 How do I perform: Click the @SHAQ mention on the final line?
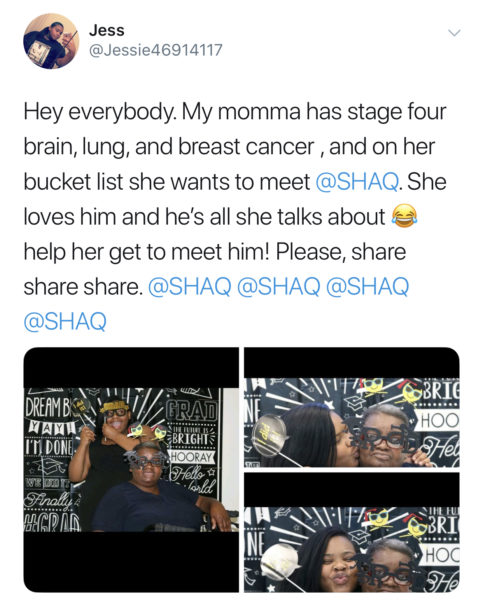point(65,321)
